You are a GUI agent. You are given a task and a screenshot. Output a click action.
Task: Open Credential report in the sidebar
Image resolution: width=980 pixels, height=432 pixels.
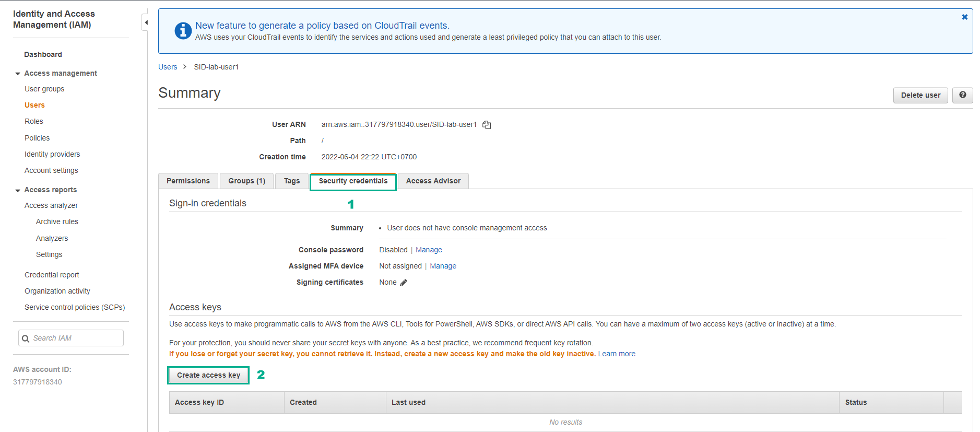(52, 275)
